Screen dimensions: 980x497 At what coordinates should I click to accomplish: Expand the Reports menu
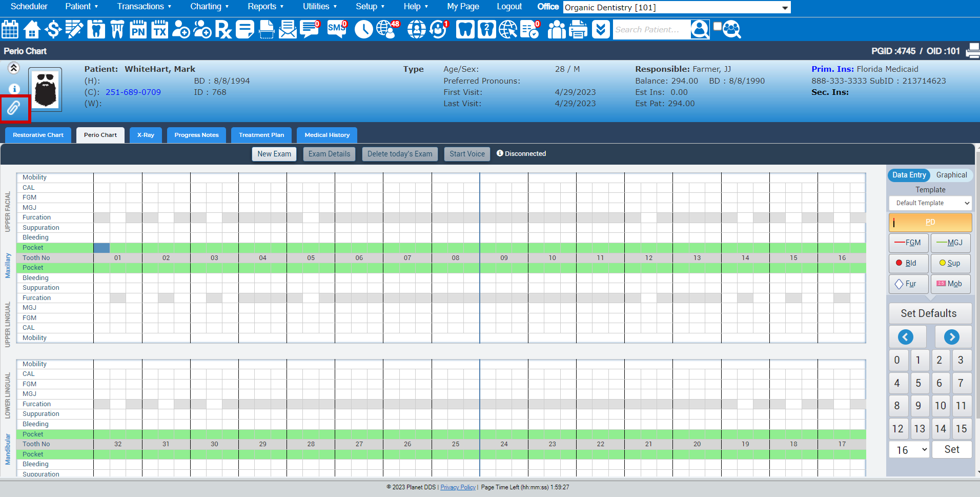(266, 6)
